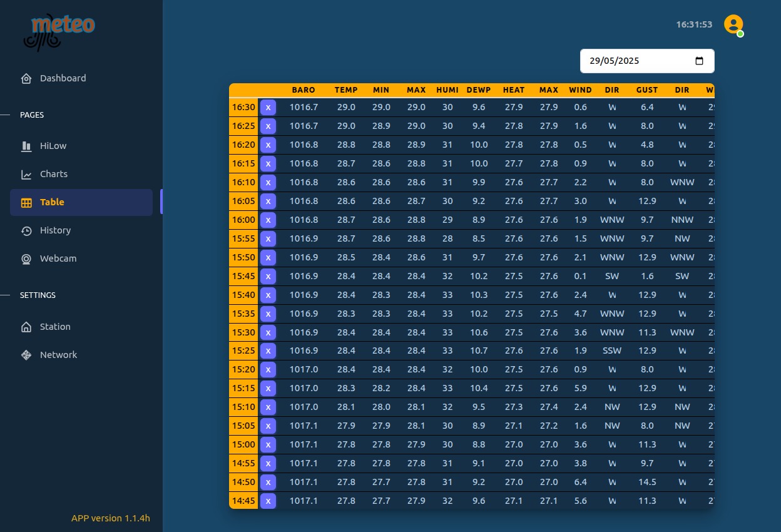Select the 16:30 time cell
Image resolution: width=781 pixels, height=532 pixels.
[243, 107]
